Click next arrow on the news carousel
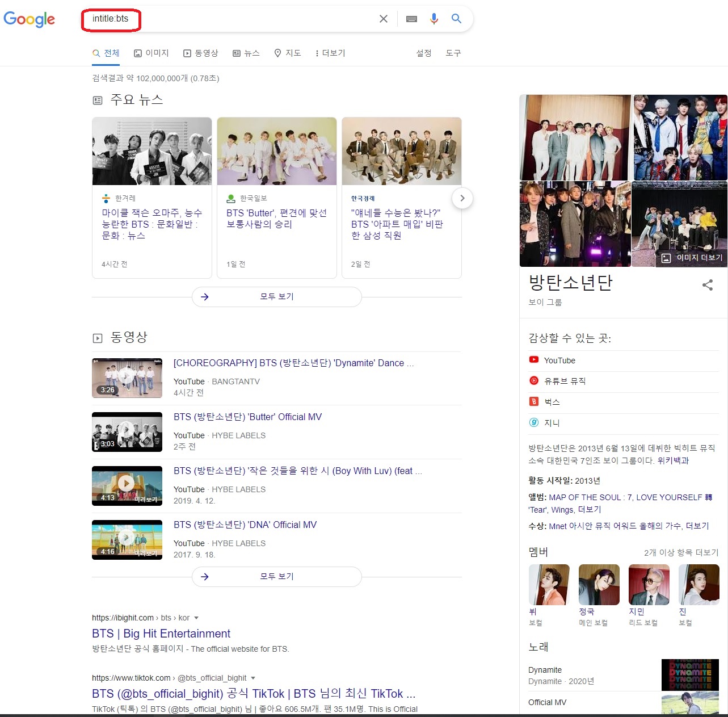The image size is (728, 717). [462, 198]
